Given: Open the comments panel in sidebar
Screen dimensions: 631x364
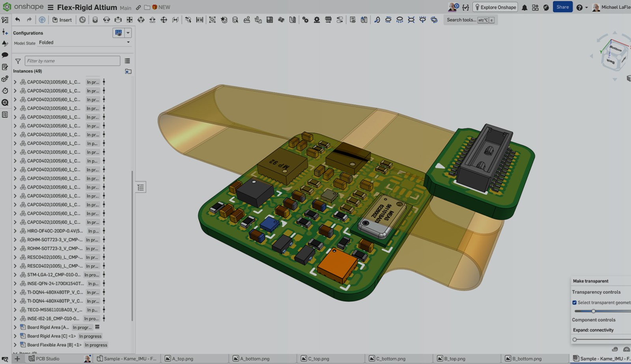Looking at the screenshot, I should (5, 55).
